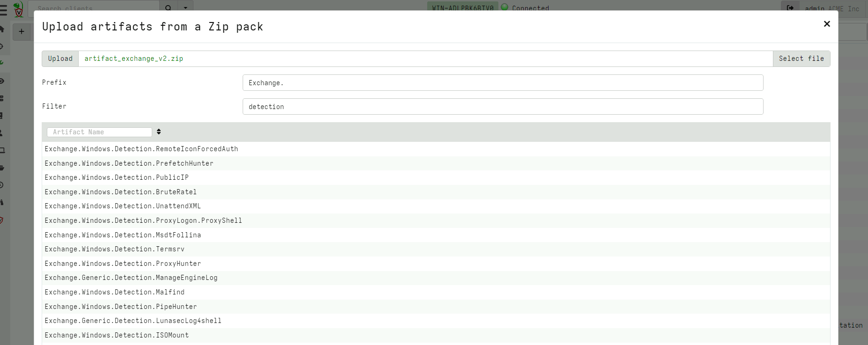This screenshot has width=868, height=345.
Task: Click the plus add artifact button
Action: pyautogui.click(x=22, y=31)
